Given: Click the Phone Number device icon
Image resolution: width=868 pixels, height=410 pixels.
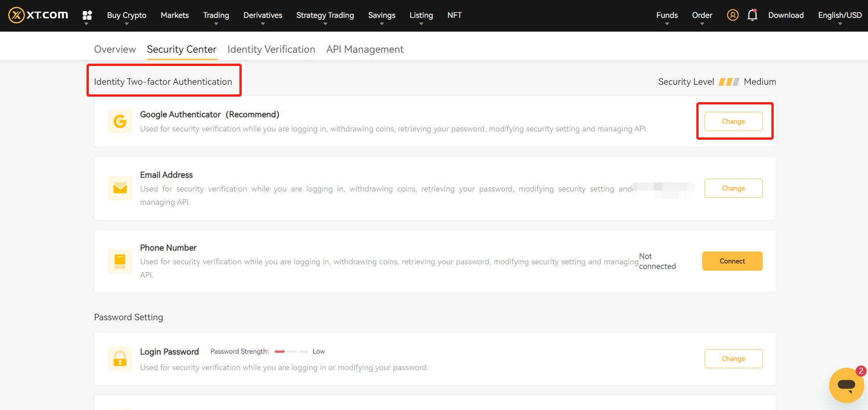Looking at the screenshot, I should click(120, 261).
